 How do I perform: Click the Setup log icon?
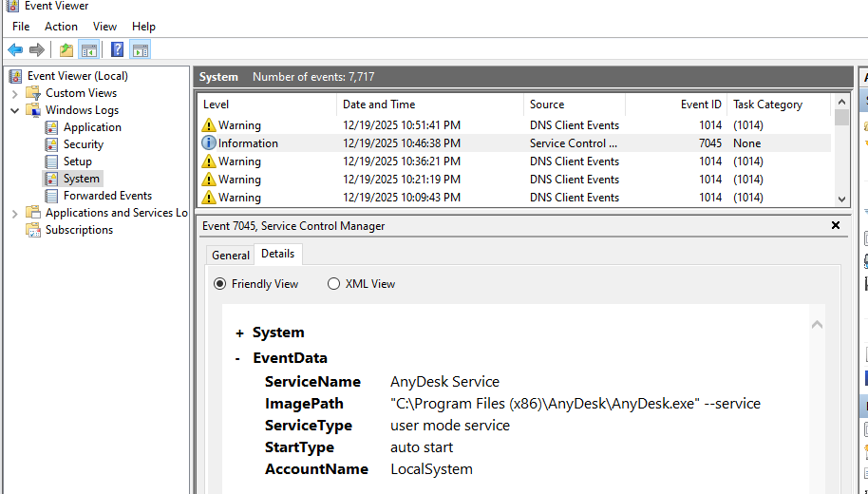[x=51, y=161]
